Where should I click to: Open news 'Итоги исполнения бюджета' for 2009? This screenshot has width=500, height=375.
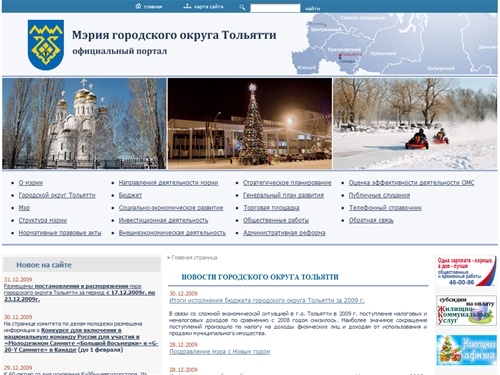[x=267, y=300]
